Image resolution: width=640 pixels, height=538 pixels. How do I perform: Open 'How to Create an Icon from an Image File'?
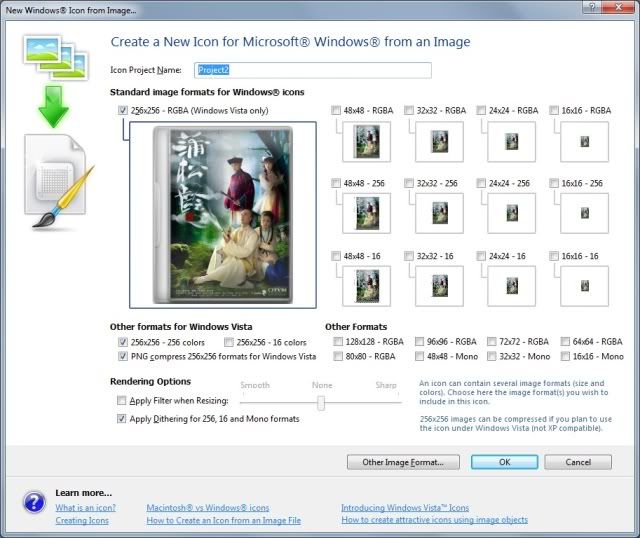click(224, 520)
